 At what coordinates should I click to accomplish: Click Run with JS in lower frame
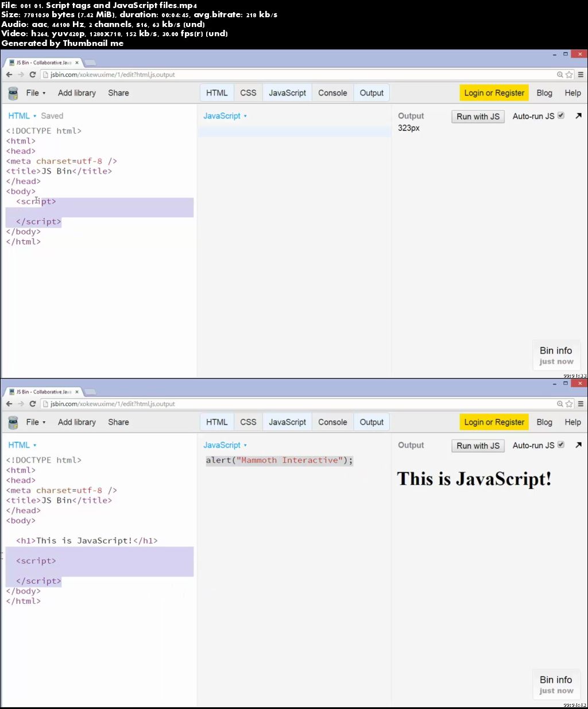[478, 446]
